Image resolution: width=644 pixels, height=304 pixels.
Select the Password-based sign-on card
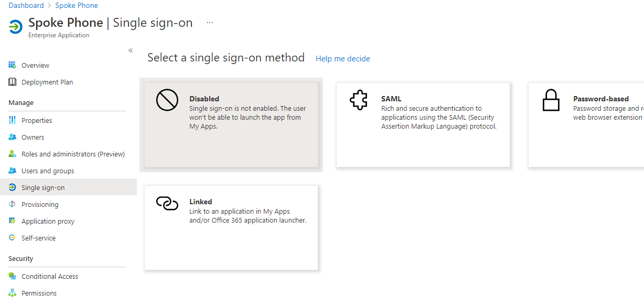click(586, 125)
